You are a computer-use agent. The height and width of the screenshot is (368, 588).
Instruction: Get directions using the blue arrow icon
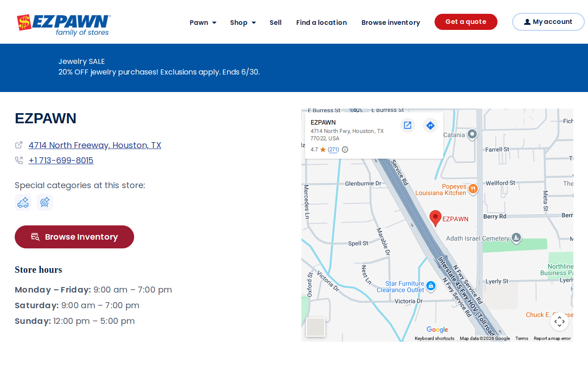pos(430,125)
